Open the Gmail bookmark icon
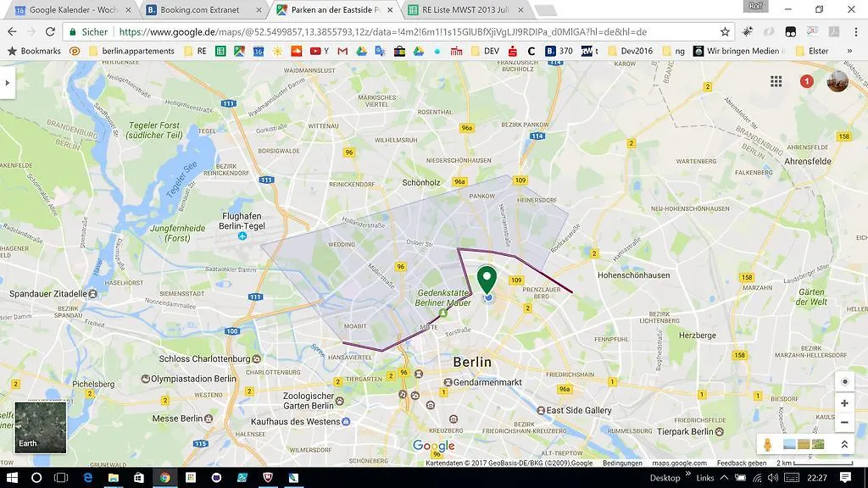868x488 pixels. (x=342, y=51)
